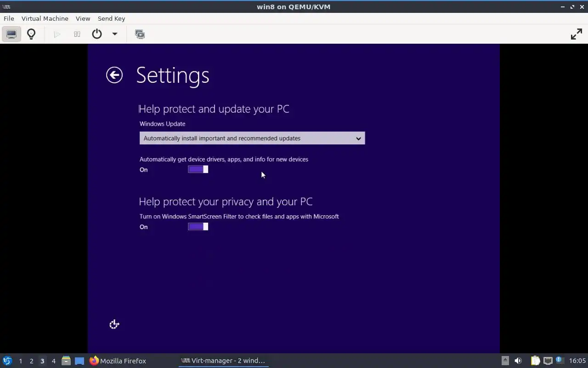Click the 'Windows Update' label
Image resolution: width=588 pixels, height=368 pixels.
coord(163,124)
